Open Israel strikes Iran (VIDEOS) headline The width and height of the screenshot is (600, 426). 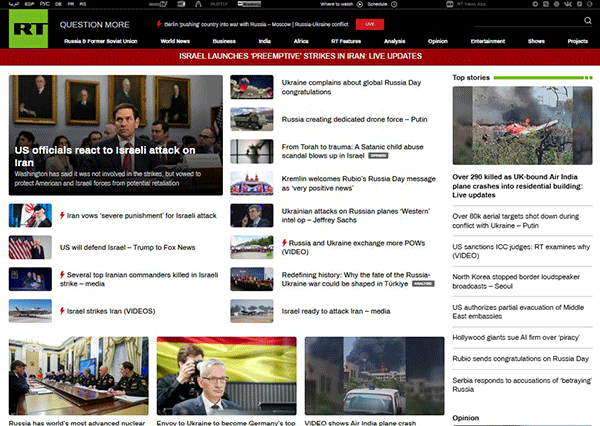pos(111,311)
